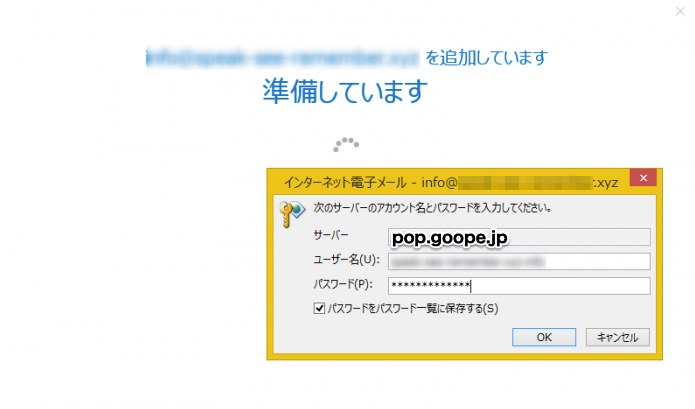Click the を追加しています text

(x=487, y=58)
